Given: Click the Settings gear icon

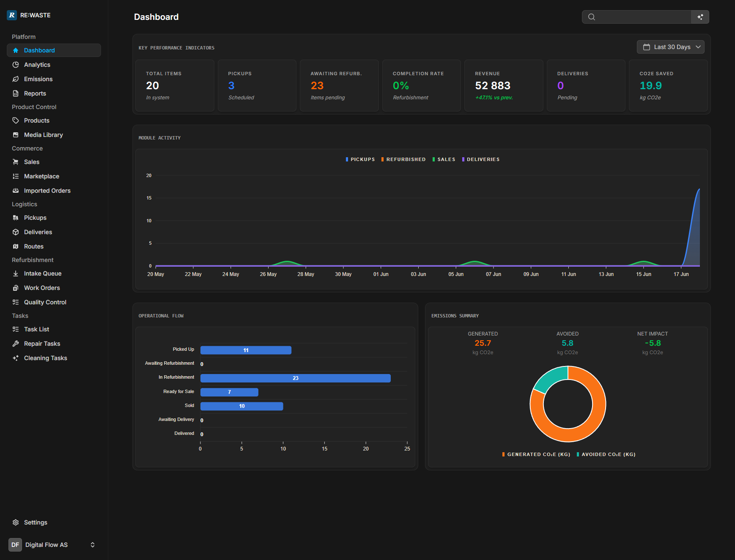Looking at the screenshot, I should (16, 522).
